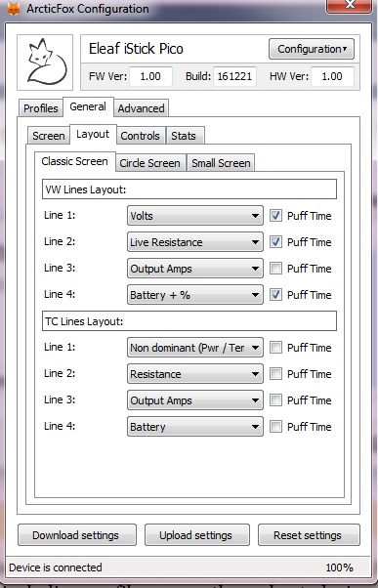Switch to Small Screen tab
This screenshot has width=378, height=588.
pos(221,163)
